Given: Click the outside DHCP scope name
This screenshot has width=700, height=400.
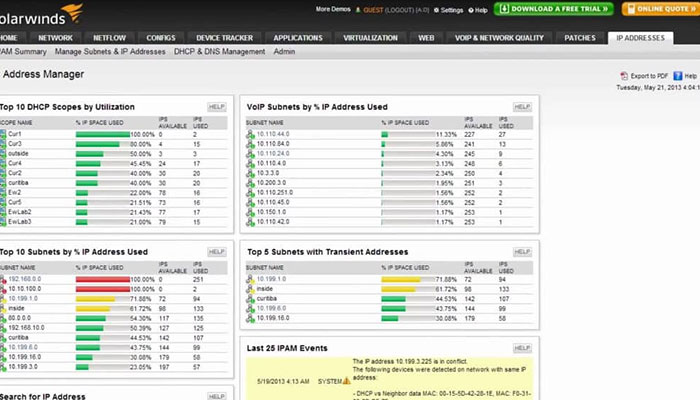Looking at the screenshot, I should 18,154.
